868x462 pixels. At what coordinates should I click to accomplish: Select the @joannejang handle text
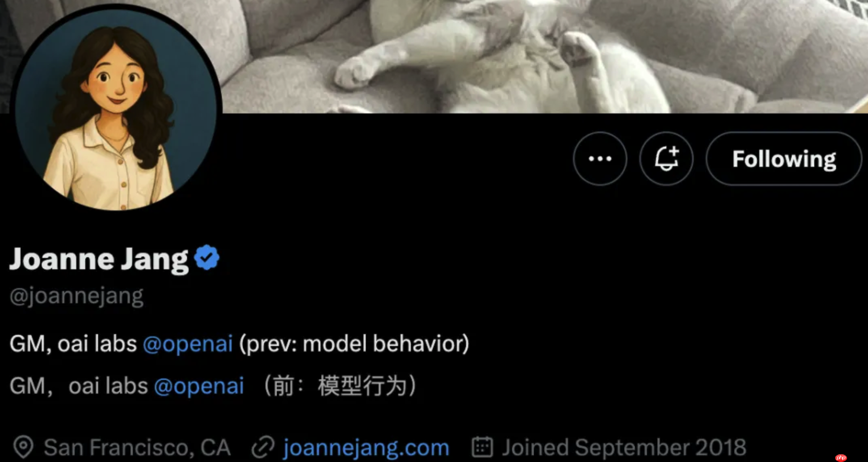coord(76,296)
